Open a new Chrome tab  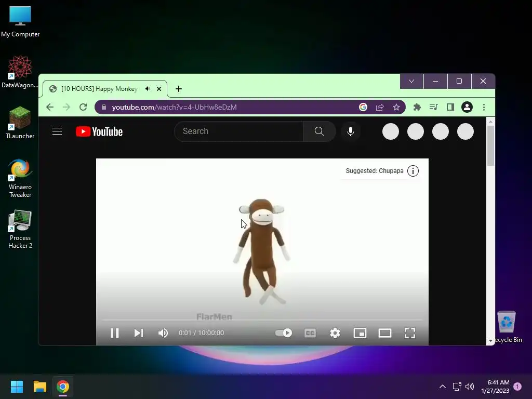(179, 89)
